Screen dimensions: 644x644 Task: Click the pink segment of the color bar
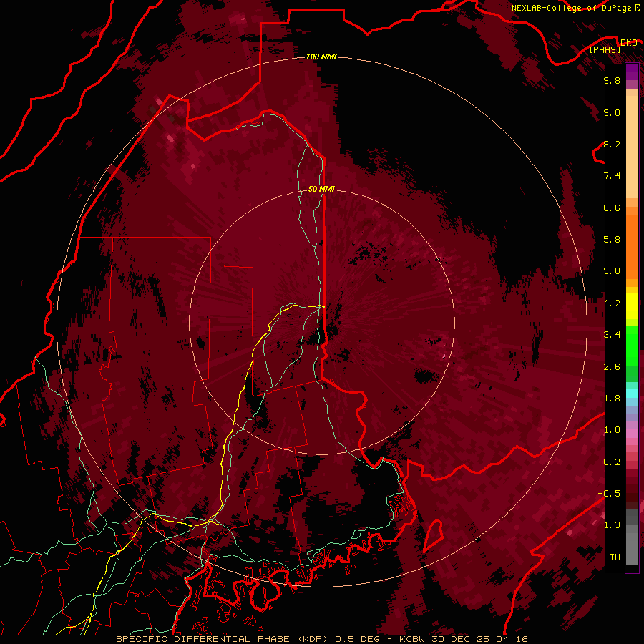(632, 434)
